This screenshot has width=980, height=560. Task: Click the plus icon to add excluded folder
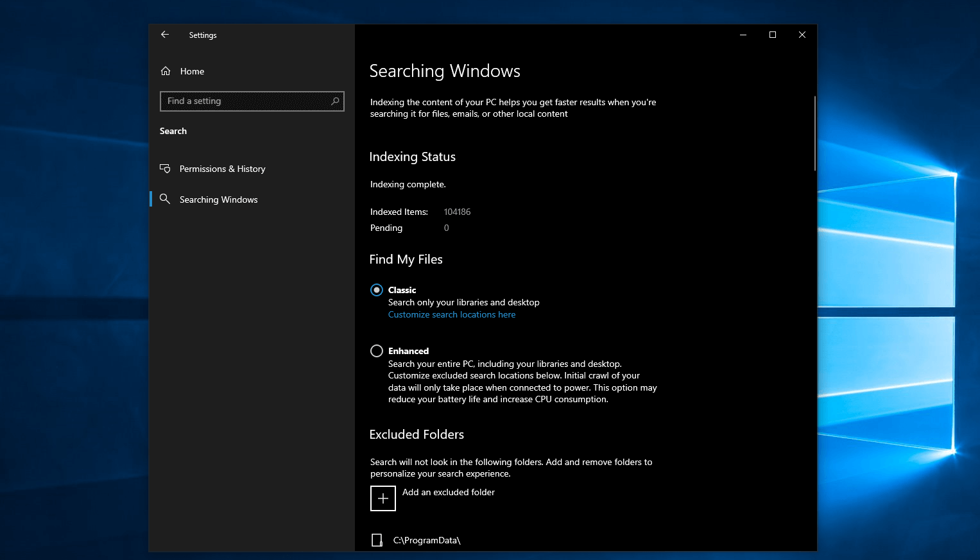[x=383, y=498]
